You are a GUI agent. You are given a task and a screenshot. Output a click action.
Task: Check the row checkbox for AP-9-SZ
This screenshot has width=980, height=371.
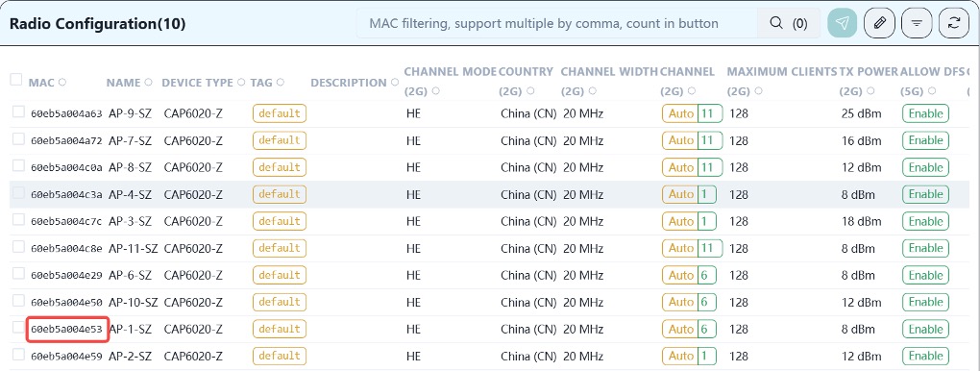coord(19,112)
